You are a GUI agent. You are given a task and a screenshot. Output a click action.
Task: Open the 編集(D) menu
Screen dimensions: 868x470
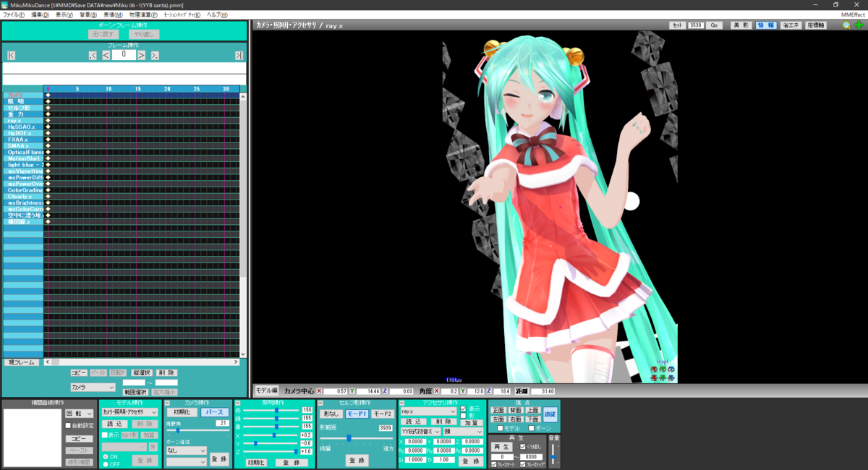pyautogui.click(x=41, y=14)
